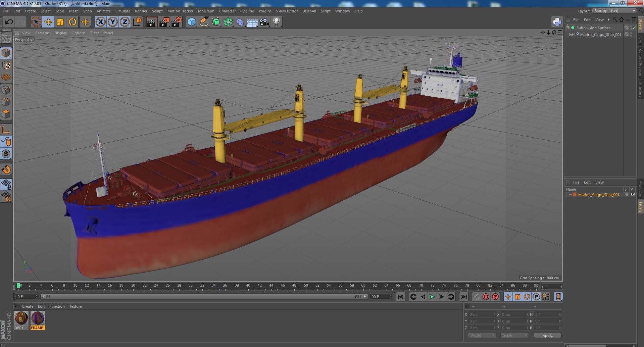This screenshot has height=347, width=644.
Task: Open the Layout Startup dropdown
Action: point(614,11)
